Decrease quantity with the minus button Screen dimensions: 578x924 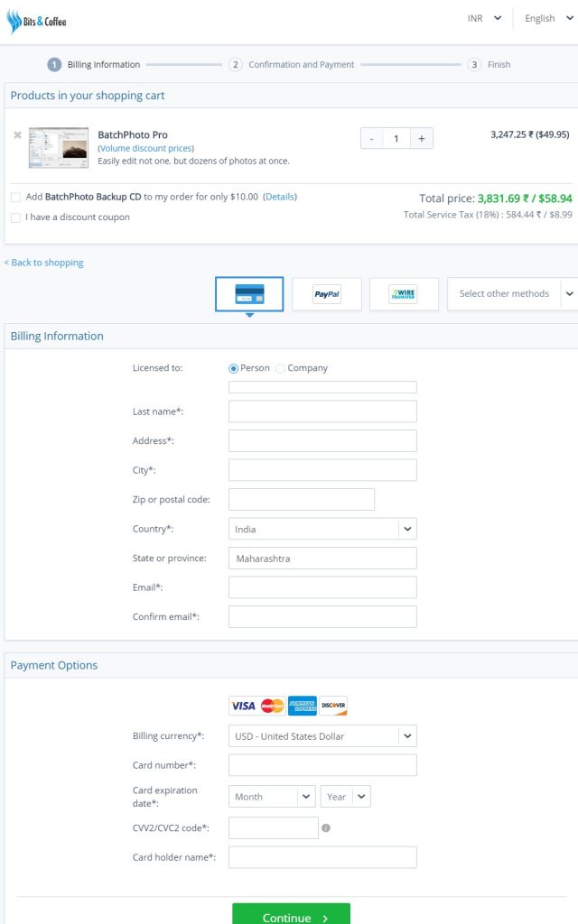(371, 138)
